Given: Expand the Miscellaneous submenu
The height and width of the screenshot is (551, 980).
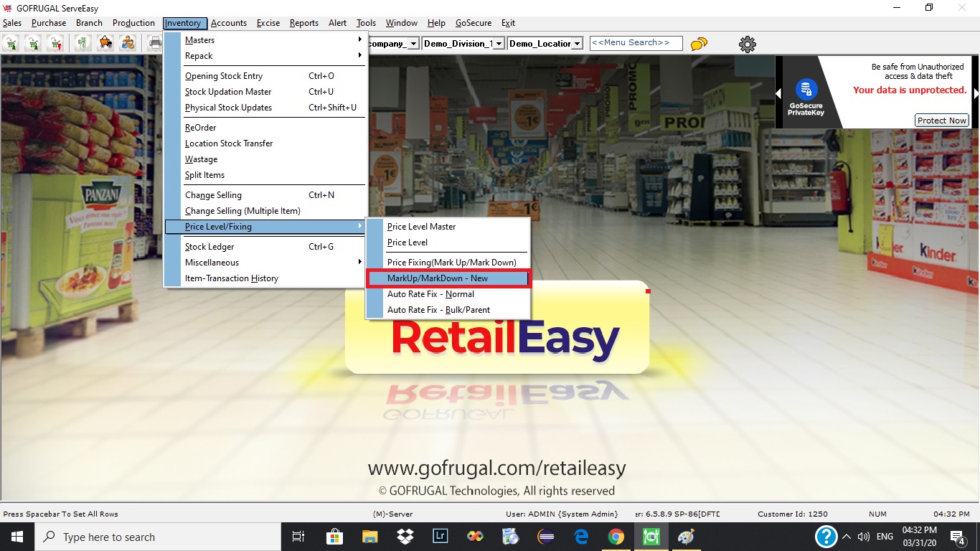Looking at the screenshot, I should pos(265,263).
